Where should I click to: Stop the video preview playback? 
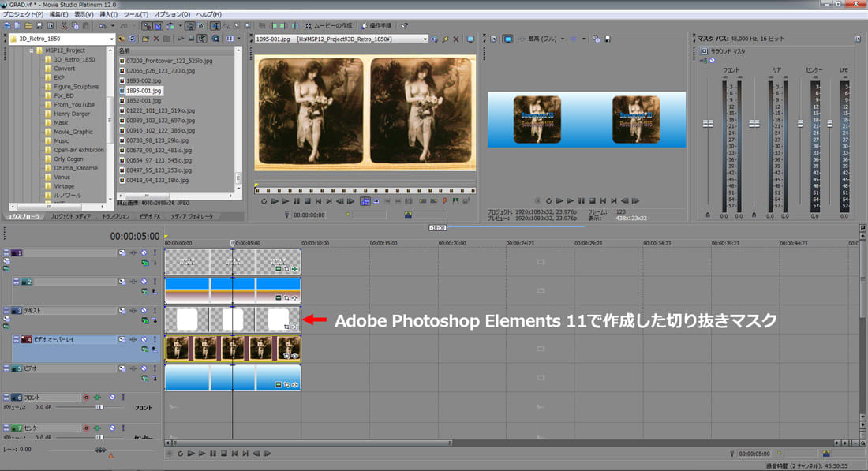coord(592,201)
